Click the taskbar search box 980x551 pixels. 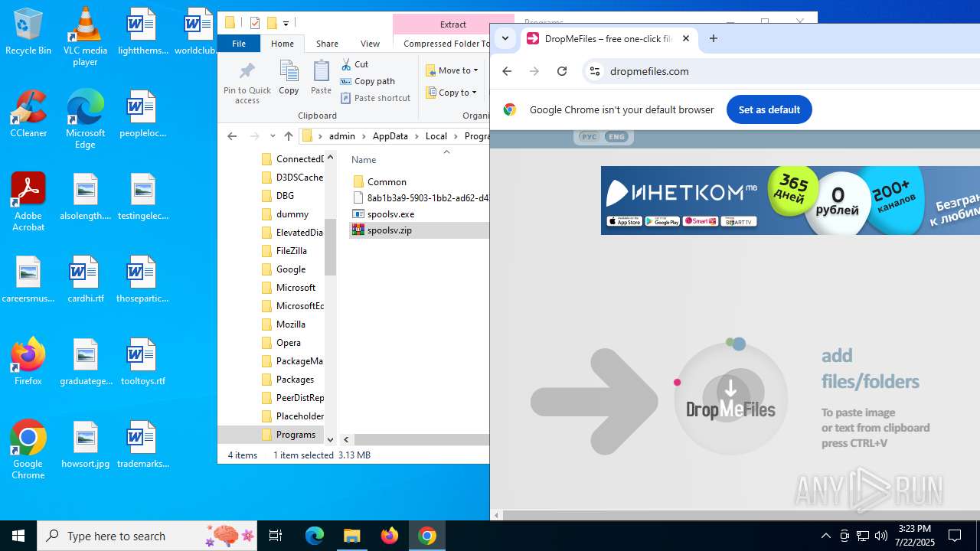(x=148, y=536)
